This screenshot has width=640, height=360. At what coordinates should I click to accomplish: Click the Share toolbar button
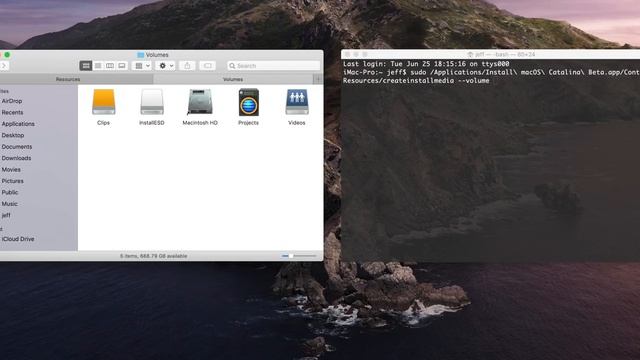coord(187,66)
